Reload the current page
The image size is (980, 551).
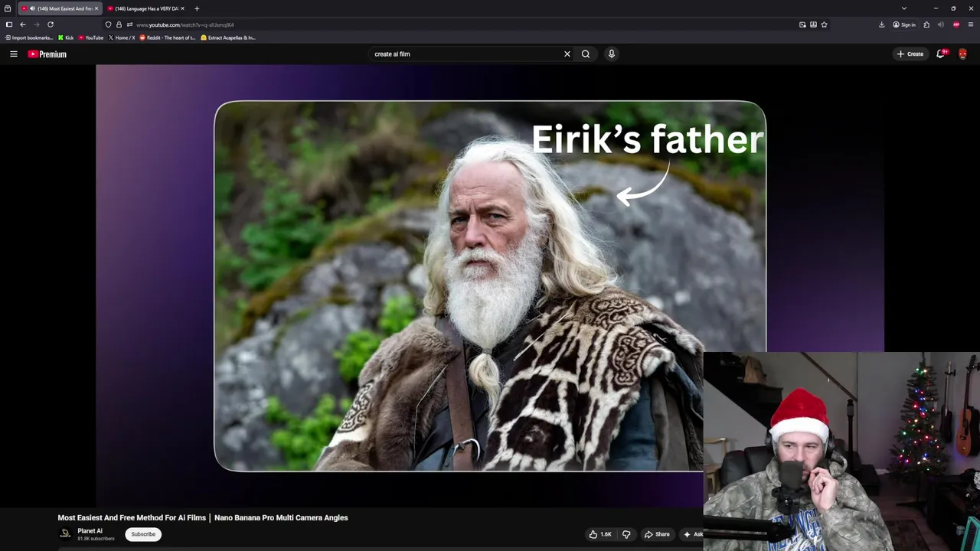point(51,24)
